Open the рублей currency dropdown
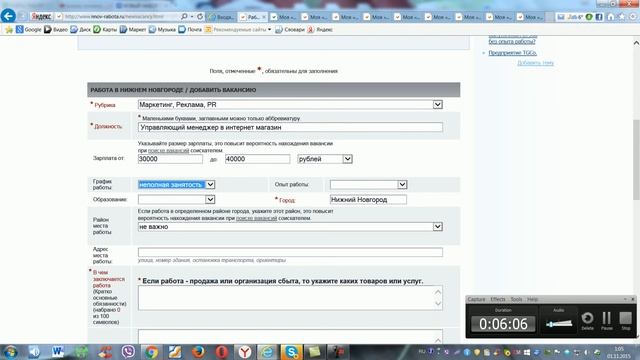 pos(324,159)
